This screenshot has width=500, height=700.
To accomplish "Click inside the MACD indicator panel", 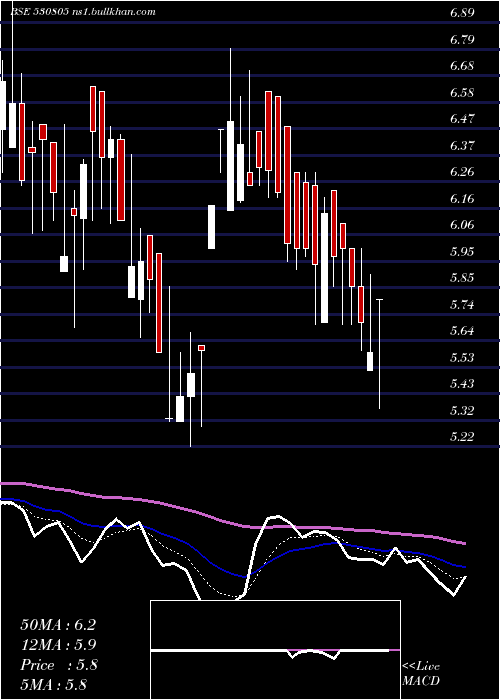I will pyautogui.click(x=275, y=650).
